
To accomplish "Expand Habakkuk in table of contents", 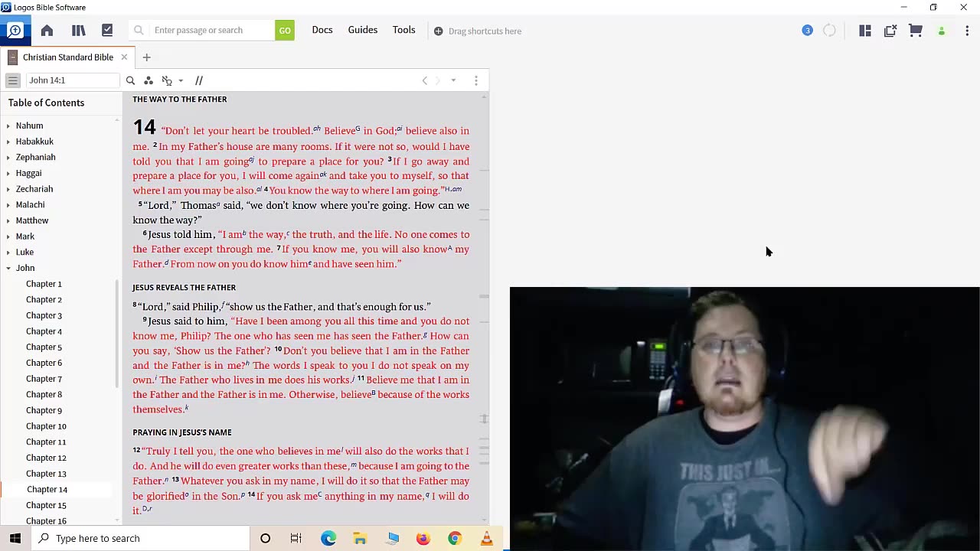I will tap(8, 142).
